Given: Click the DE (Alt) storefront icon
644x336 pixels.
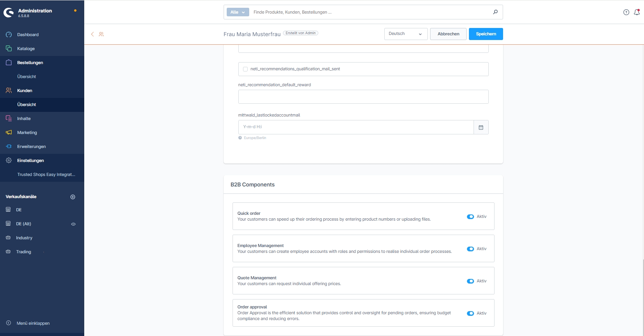Looking at the screenshot, I should pyautogui.click(x=8, y=224).
